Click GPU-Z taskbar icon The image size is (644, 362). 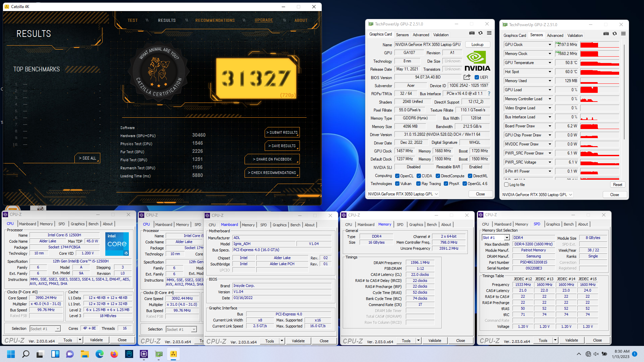(159, 354)
